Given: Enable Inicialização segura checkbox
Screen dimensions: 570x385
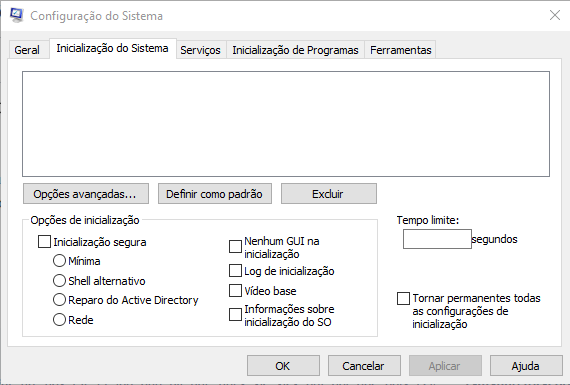Looking at the screenshot, I should [44, 242].
